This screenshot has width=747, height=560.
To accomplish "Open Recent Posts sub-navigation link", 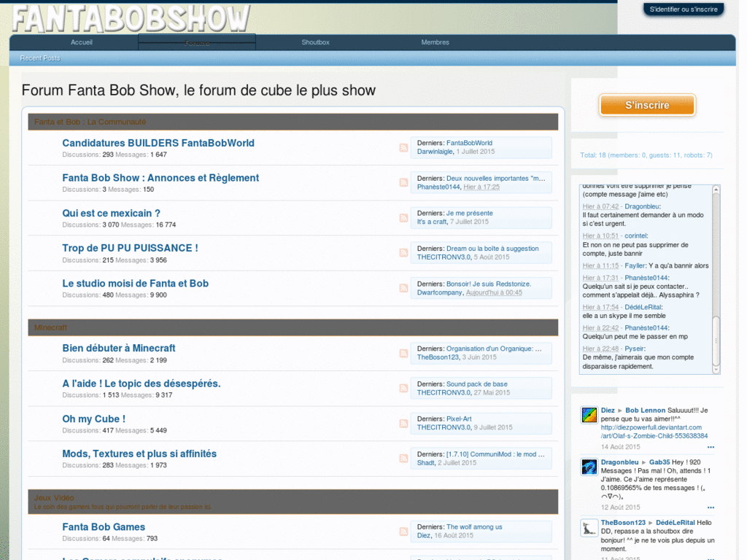I will point(41,58).
